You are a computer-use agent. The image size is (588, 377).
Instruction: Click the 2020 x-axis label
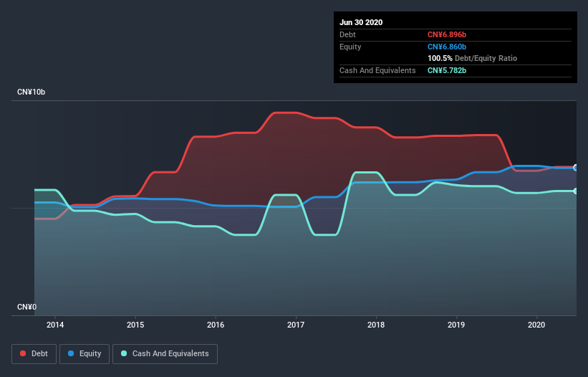point(536,325)
